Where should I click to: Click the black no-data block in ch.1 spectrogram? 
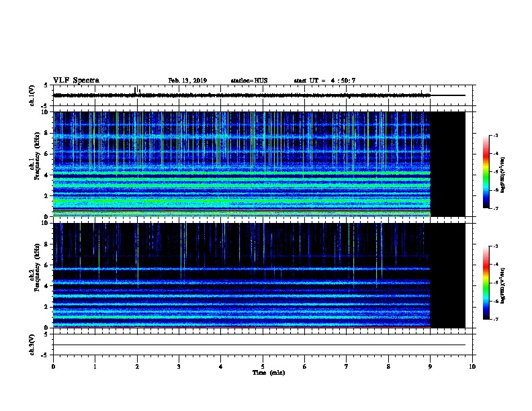[x=448, y=164]
